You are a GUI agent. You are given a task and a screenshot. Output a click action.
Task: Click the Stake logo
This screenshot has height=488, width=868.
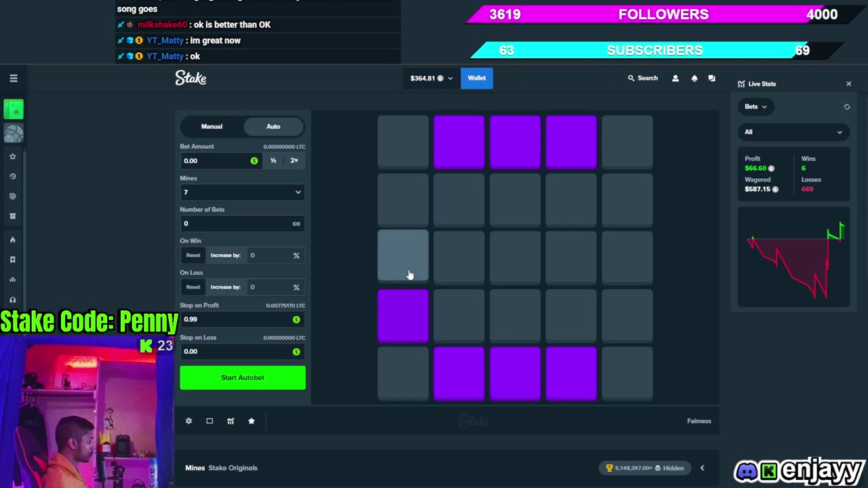[191, 78]
